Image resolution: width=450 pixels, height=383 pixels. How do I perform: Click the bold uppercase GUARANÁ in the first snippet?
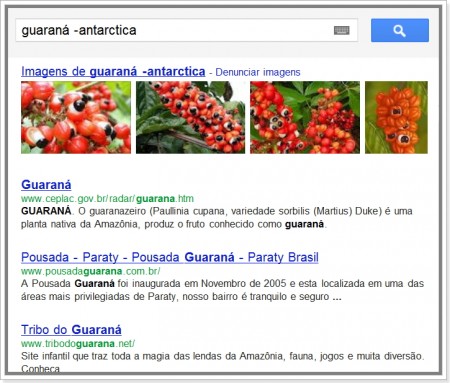(x=46, y=211)
